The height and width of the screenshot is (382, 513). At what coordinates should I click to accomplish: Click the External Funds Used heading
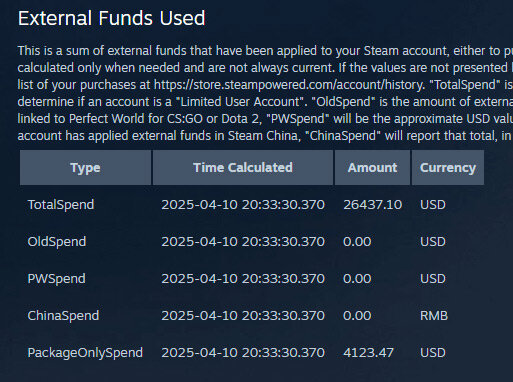(x=112, y=18)
